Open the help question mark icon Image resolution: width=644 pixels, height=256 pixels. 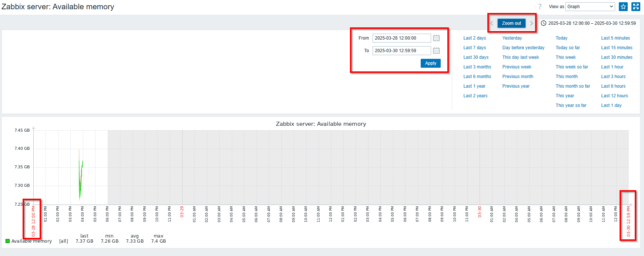pyautogui.click(x=540, y=7)
